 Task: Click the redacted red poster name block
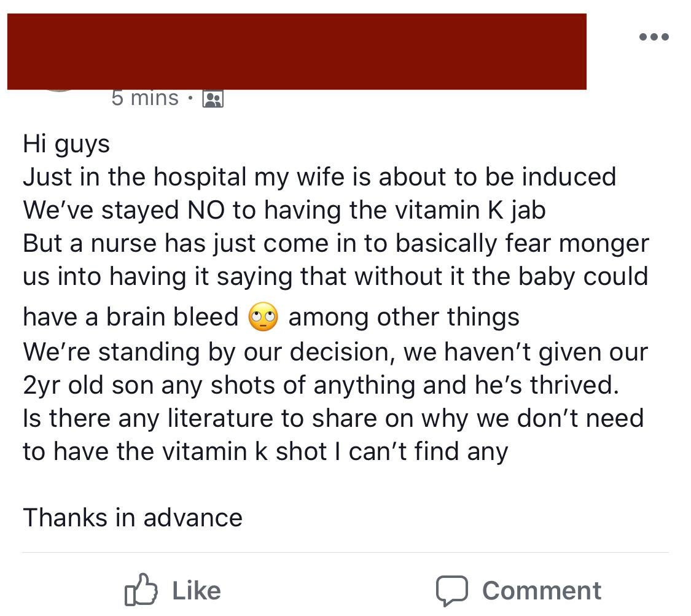(297, 52)
